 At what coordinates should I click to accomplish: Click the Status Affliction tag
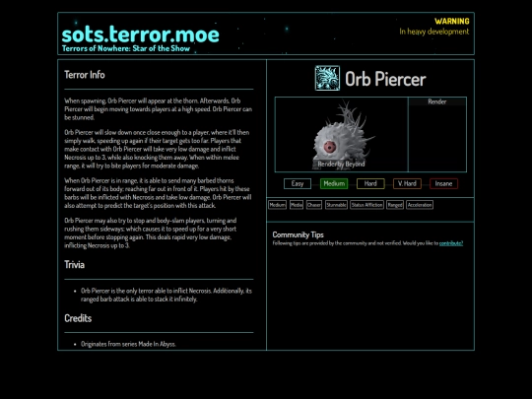point(366,205)
